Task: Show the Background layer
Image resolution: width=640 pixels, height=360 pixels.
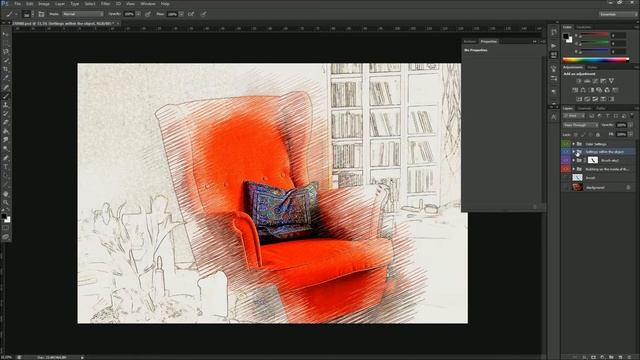Action: pyautogui.click(x=566, y=187)
